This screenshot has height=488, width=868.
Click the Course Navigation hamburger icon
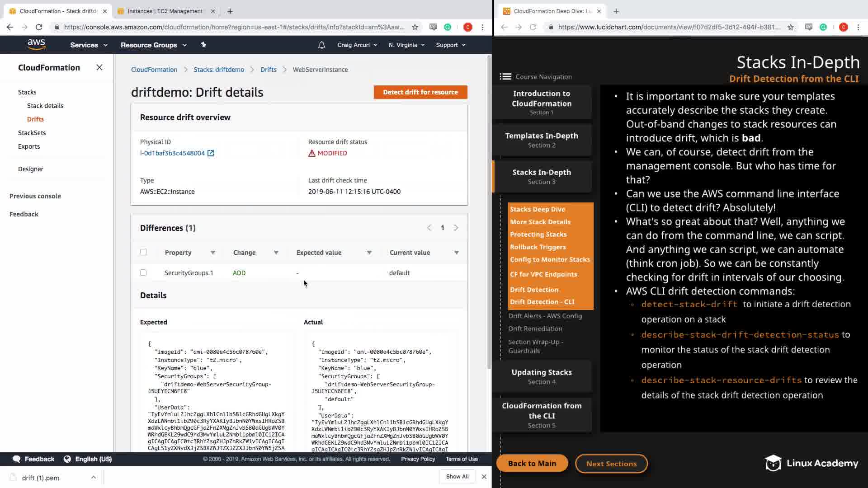tap(505, 77)
